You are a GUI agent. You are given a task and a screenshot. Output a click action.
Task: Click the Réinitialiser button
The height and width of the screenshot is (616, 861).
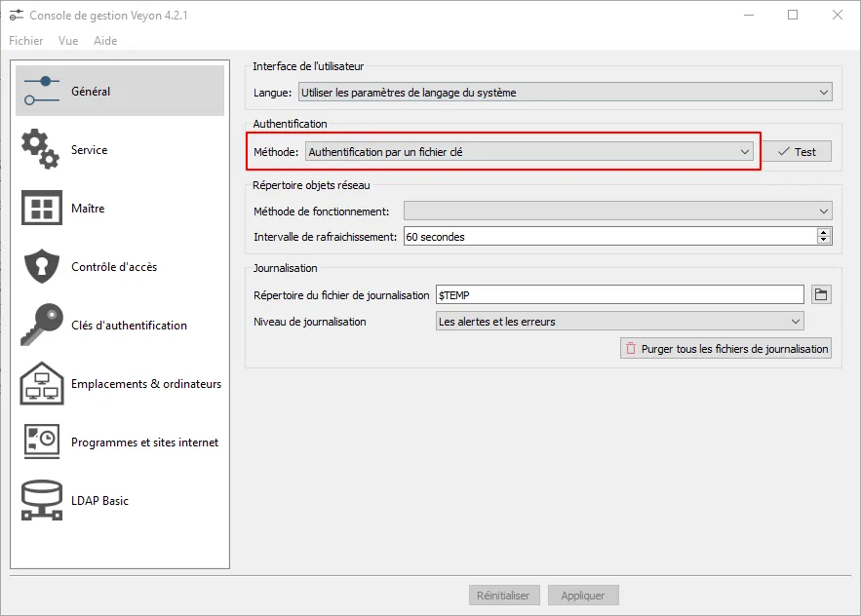coord(504,596)
